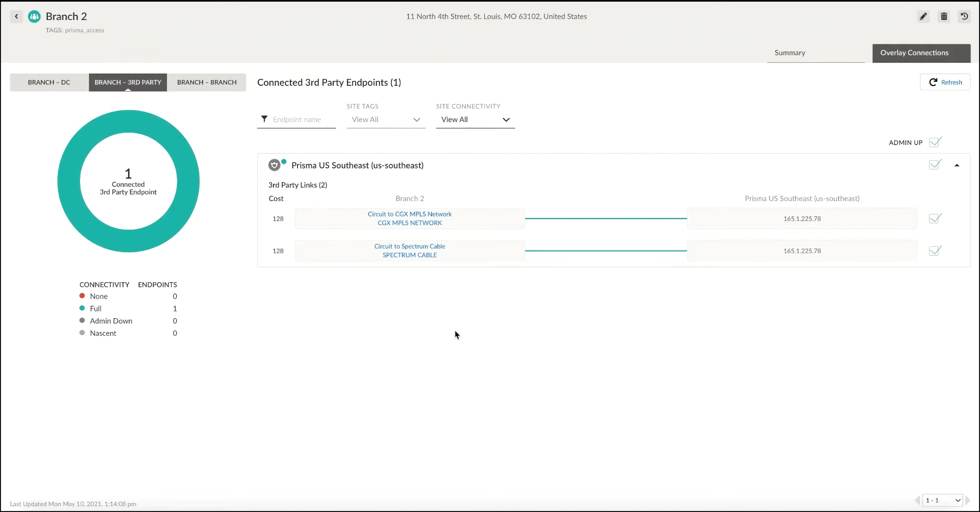
Task: Open CGX MPLS NETWORK link
Action: (x=410, y=222)
